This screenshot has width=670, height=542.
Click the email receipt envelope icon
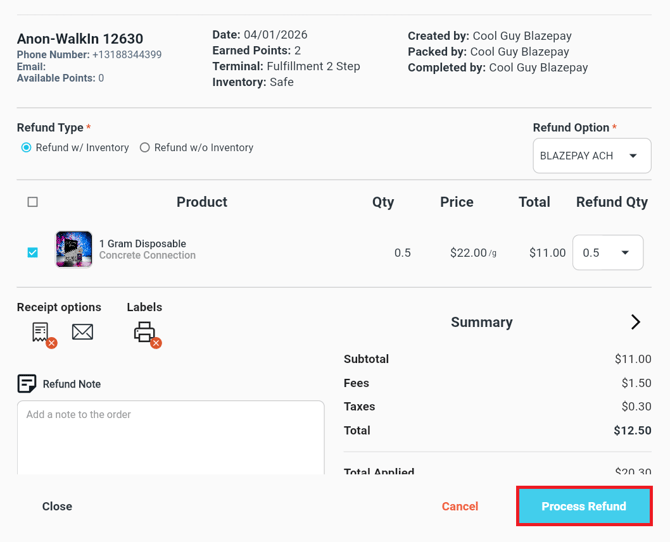point(83,332)
